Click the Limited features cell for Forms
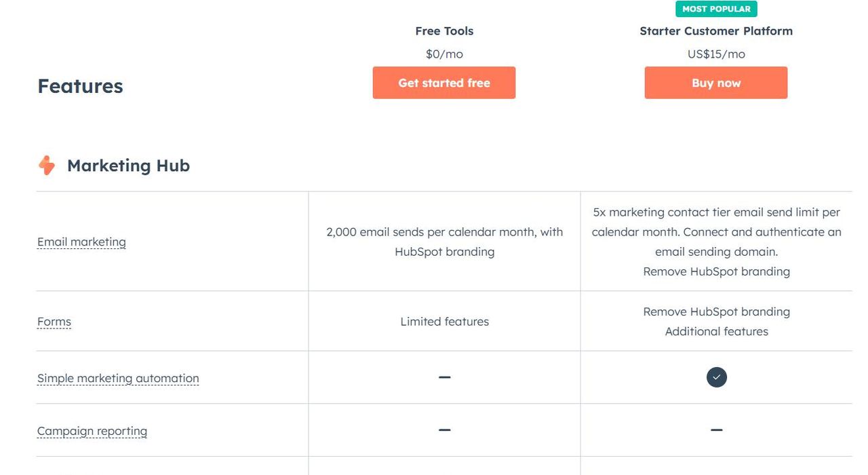This screenshot has width=868, height=475. (x=444, y=322)
